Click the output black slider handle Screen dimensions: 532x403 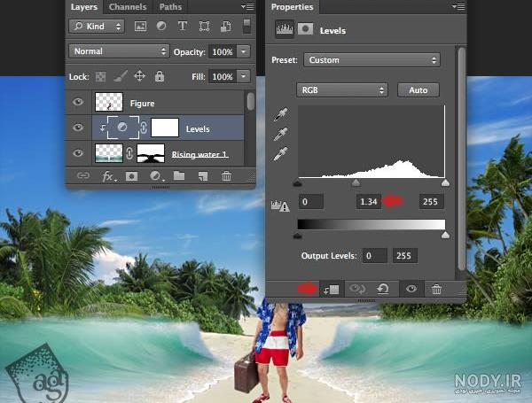click(x=297, y=236)
